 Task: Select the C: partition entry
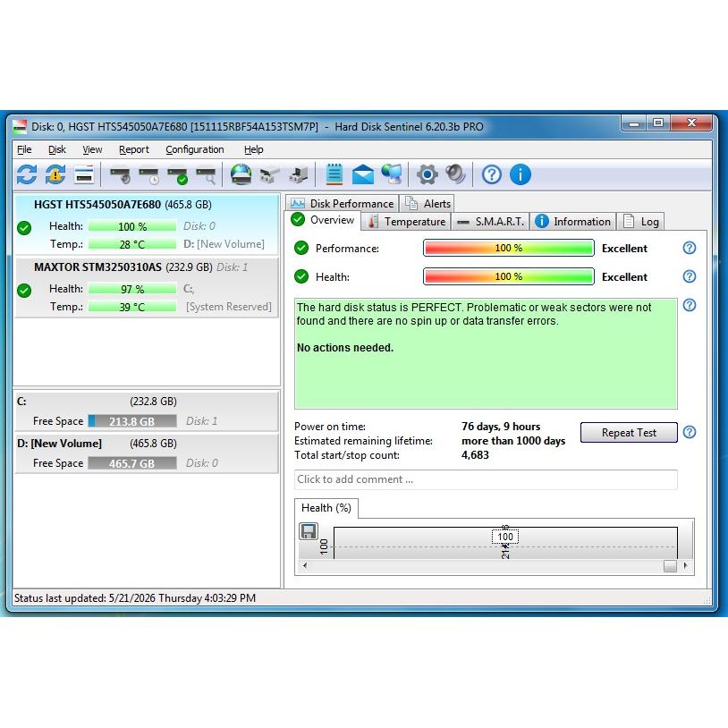[x=147, y=411]
